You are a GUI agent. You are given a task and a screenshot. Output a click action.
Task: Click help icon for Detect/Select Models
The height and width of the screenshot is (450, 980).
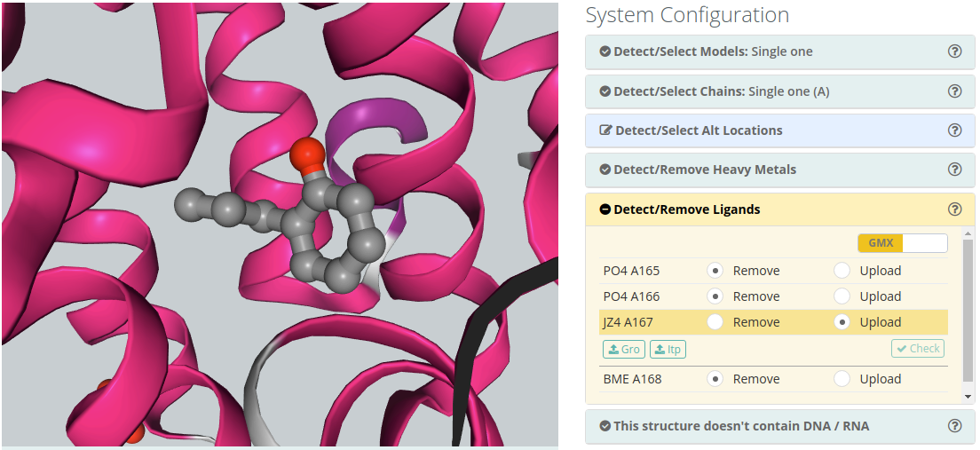[954, 51]
